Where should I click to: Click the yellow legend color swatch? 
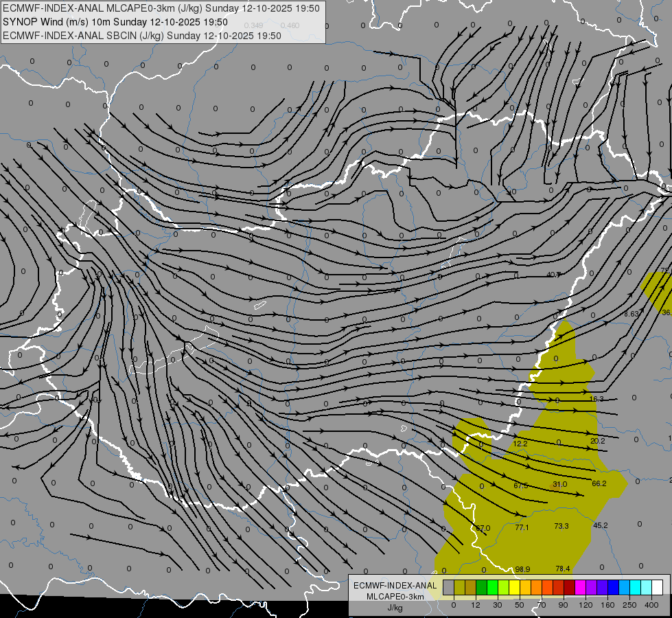pyautogui.click(x=514, y=587)
